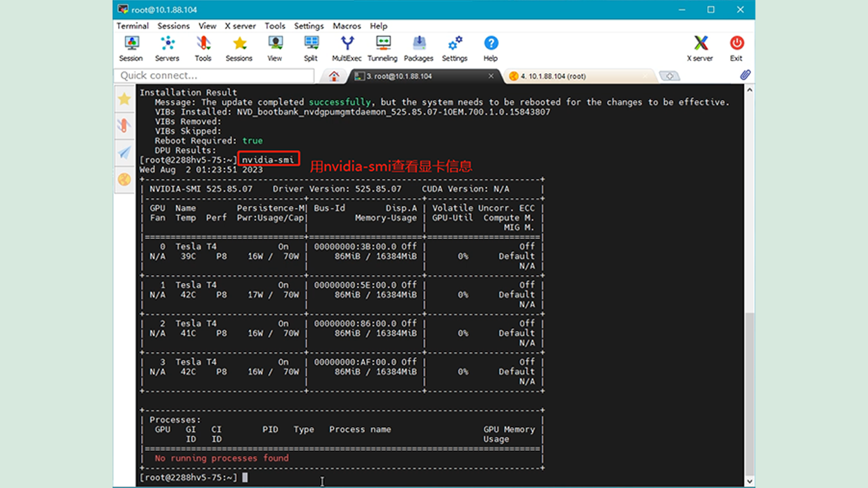Close the MobaXterm window

(740, 9)
